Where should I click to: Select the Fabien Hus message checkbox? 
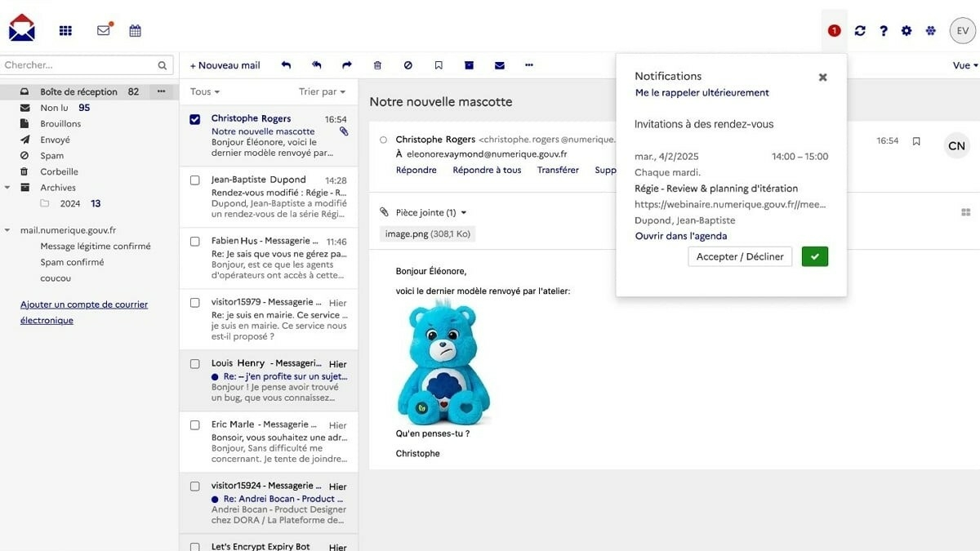coord(194,242)
